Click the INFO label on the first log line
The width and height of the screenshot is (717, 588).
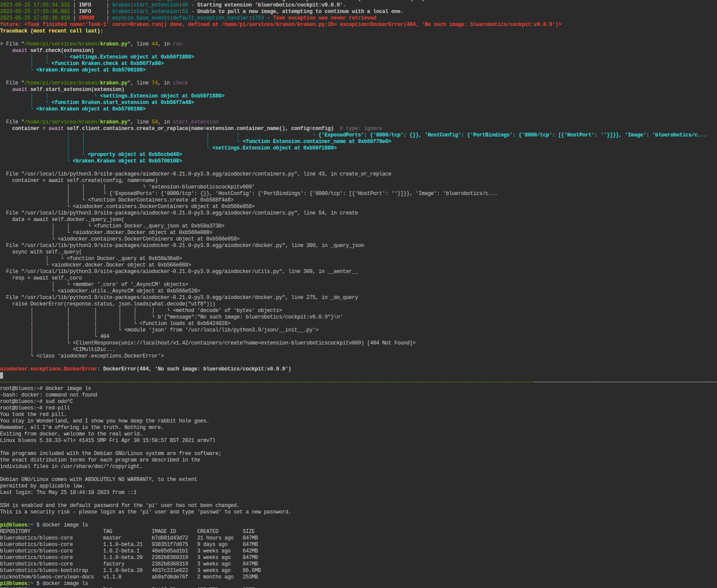coord(85,4)
